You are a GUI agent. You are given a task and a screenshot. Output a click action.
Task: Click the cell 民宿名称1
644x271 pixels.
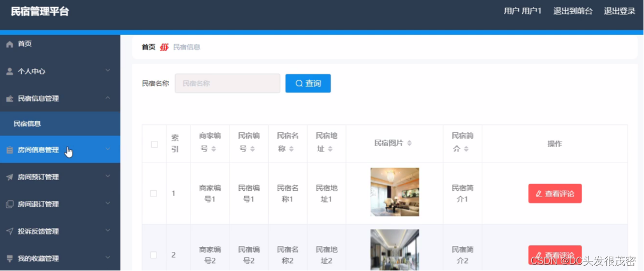click(287, 193)
